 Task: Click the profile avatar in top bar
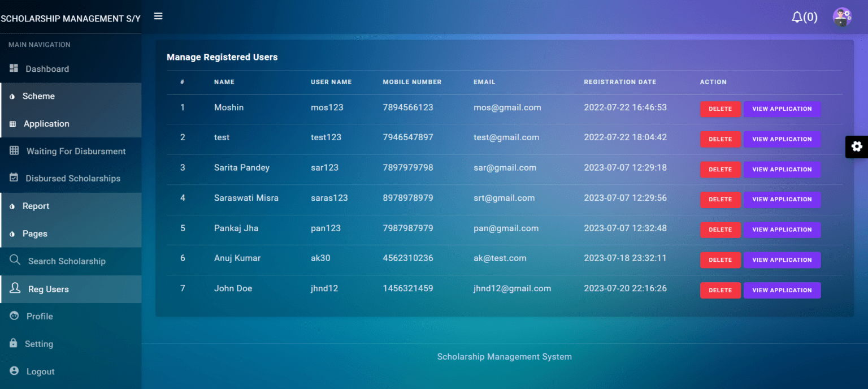[842, 17]
